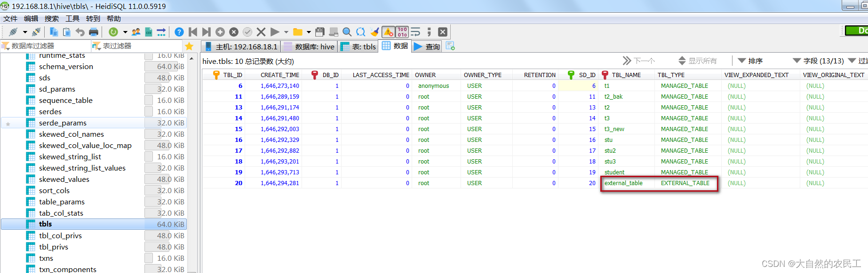Click the paste clipboard icon
Screen dimensions: 868x273
[x=67, y=32]
